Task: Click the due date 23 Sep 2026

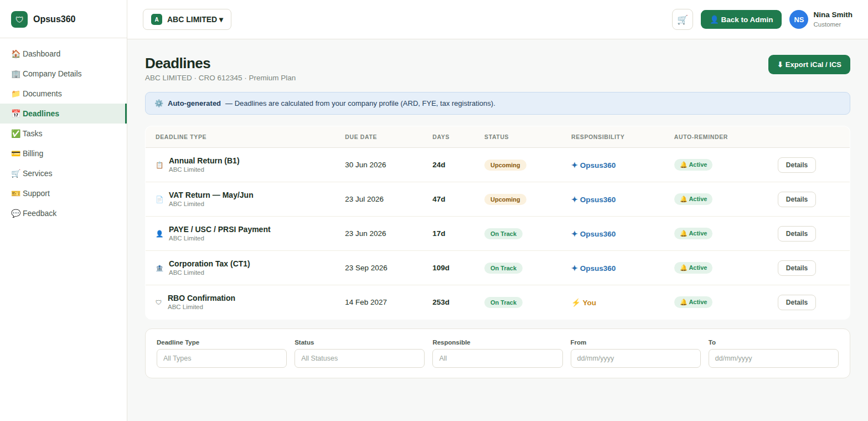Action: click(366, 268)
